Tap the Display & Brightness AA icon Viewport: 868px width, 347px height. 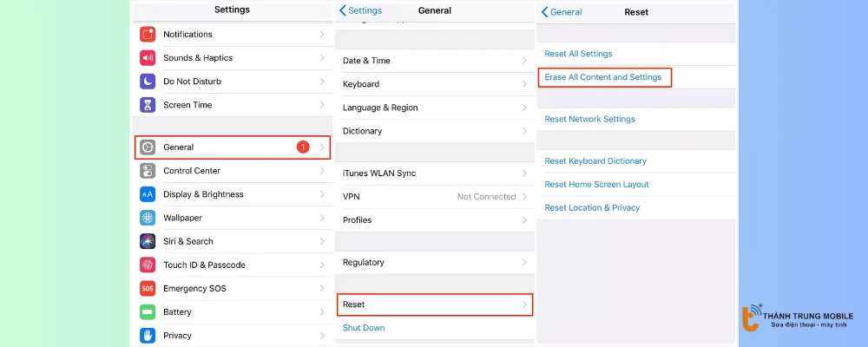(x=148, y=194)
